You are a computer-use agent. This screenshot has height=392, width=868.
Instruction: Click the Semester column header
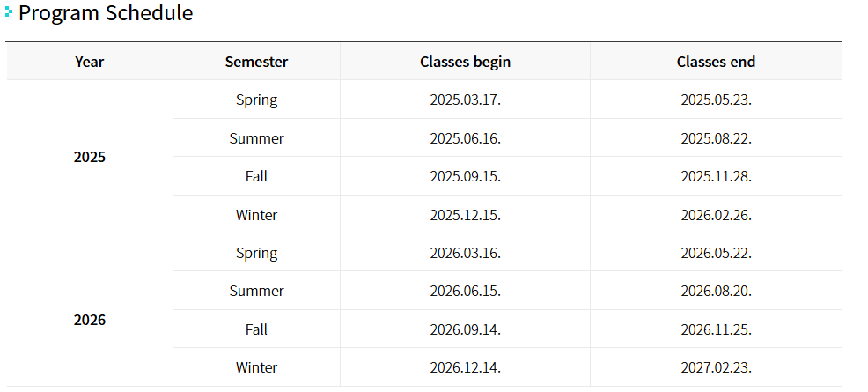[256, 62]
